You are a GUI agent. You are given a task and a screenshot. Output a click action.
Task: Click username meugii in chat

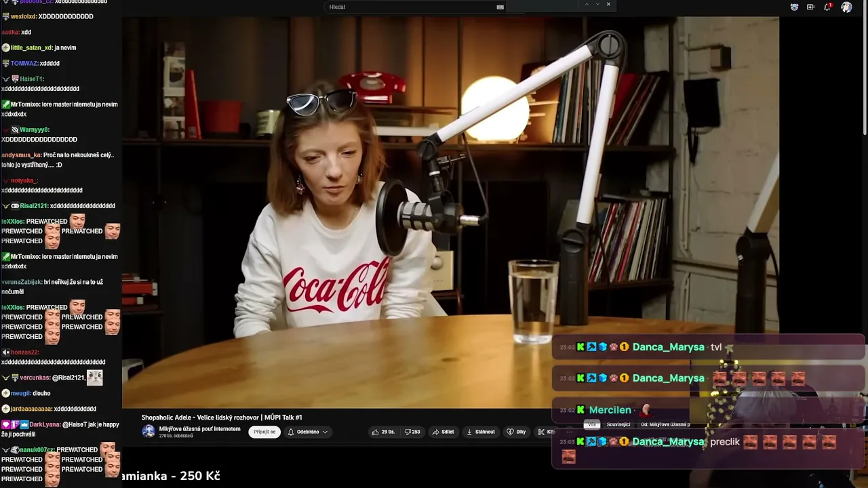coord(21,393)
